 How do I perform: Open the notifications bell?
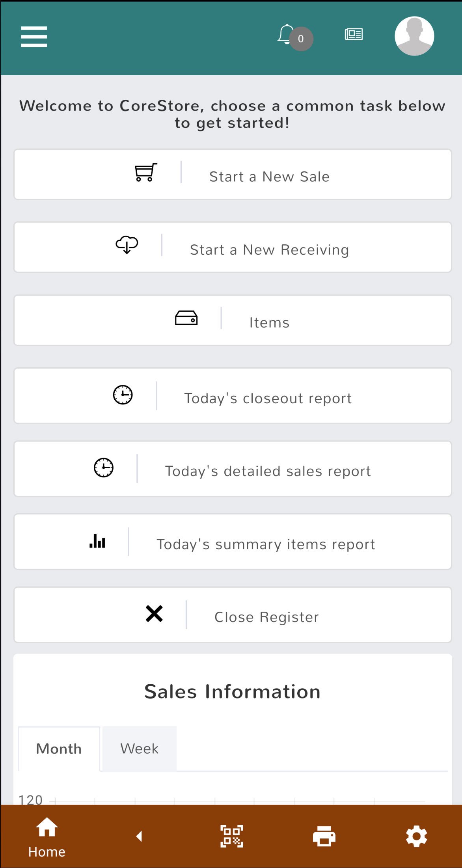pyautogui.click(x=287, y=34)
